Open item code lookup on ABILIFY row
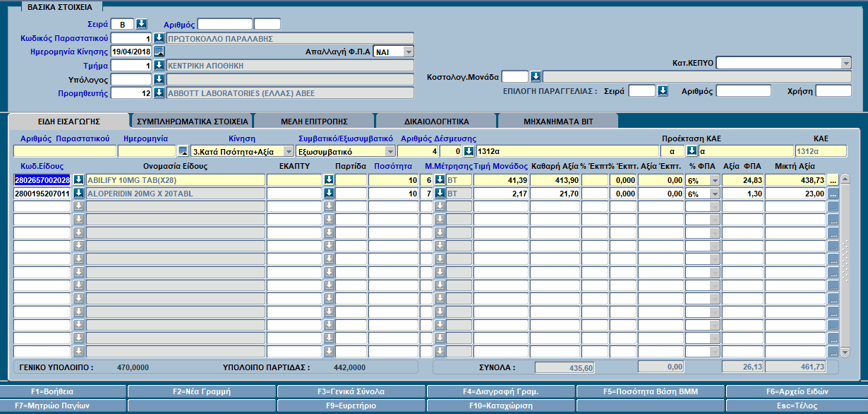This screenshot has width=868, height=414. tap(78, 180)
